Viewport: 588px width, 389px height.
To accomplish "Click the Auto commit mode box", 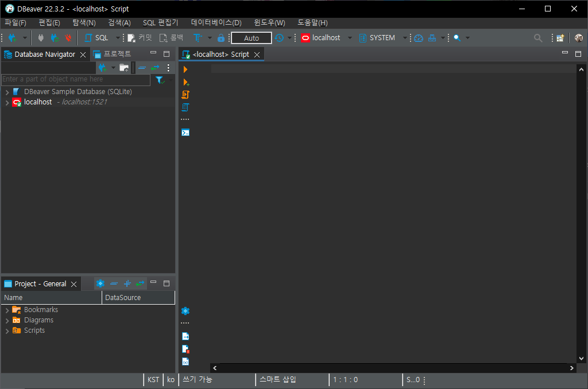I will click(252, 38).
